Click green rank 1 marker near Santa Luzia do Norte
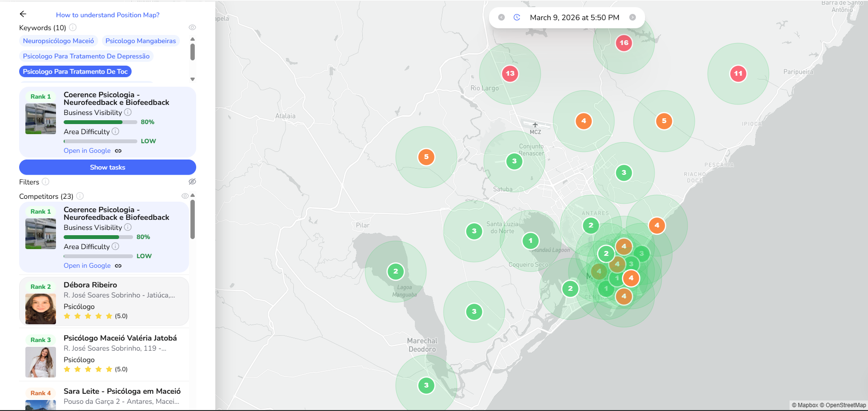This screenshot has height=411, width=868. click(531, 241)
